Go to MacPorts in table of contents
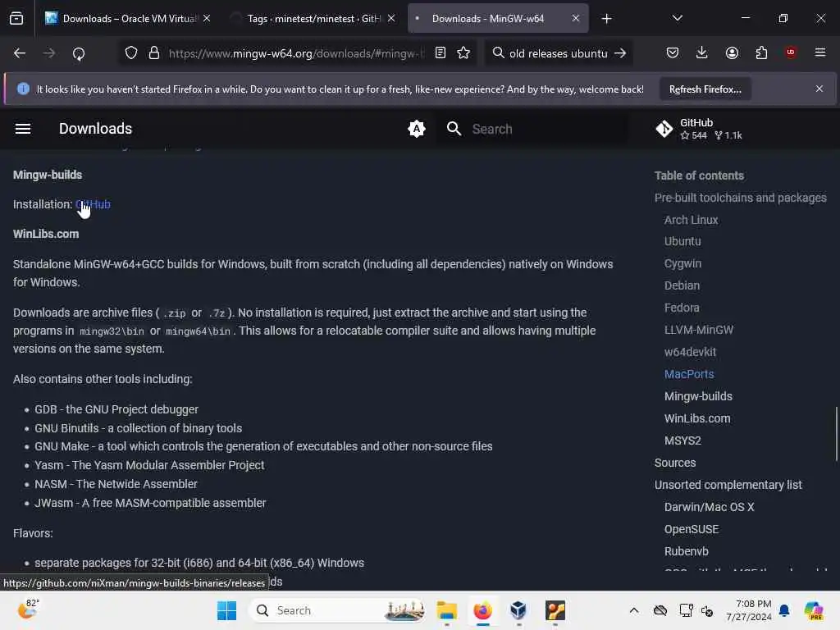Screen dimensions: 840x630 (x=689, y=374)
